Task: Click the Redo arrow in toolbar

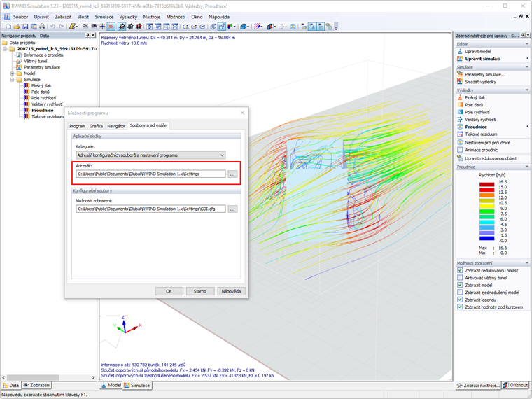Action: click(x=62, y=27)
